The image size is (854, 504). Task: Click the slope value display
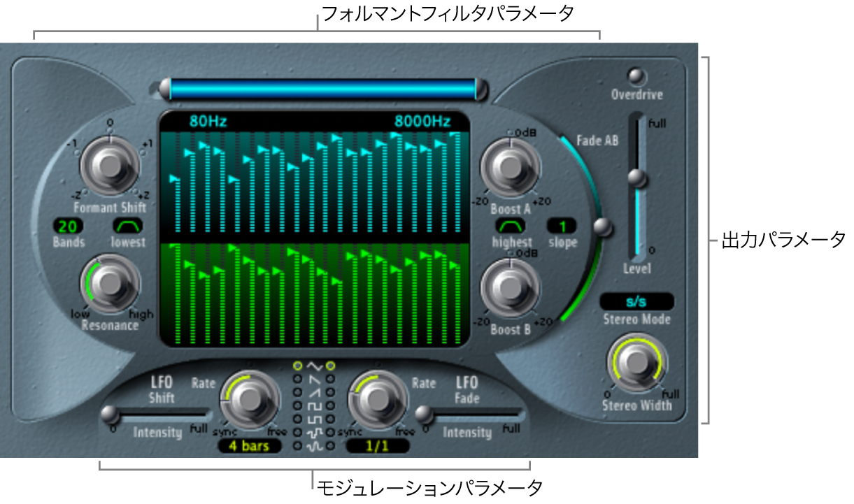(563, 226)
